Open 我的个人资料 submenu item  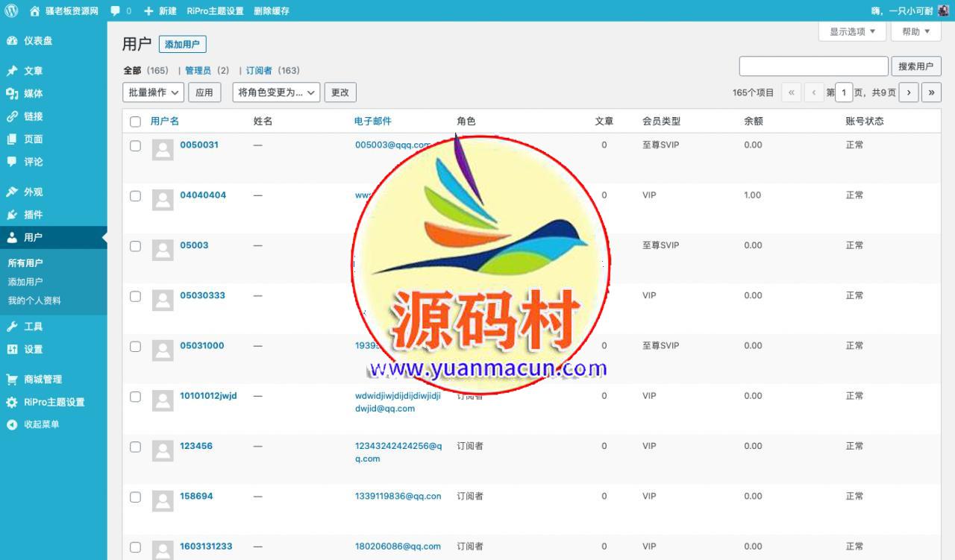pyautogui.click(x=34, y=301)
